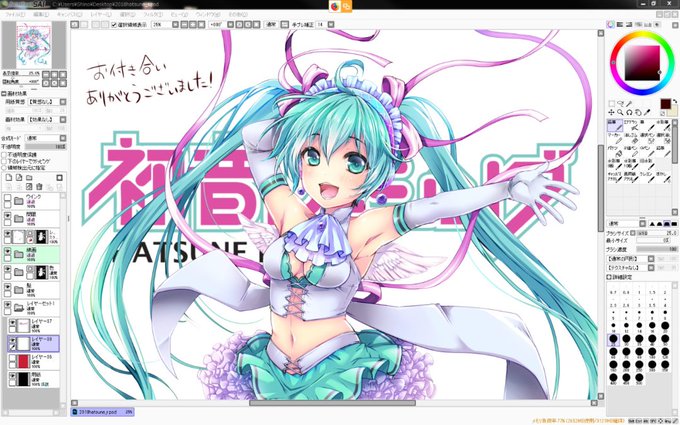
Task: Enable the preserve opacity checkbox
Action: [4, 155]
